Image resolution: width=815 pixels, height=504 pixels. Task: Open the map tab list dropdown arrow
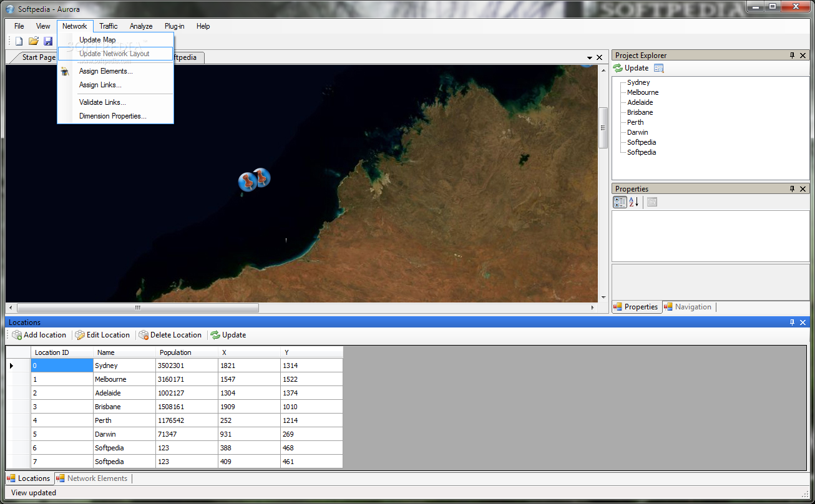589,57
